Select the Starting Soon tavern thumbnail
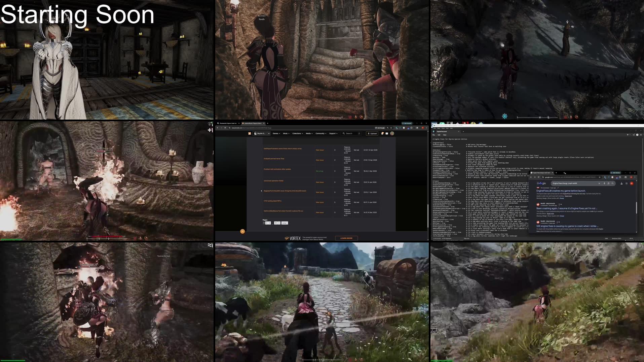The width and height of the screenshot is (644, 362). [x=107, y=60]
